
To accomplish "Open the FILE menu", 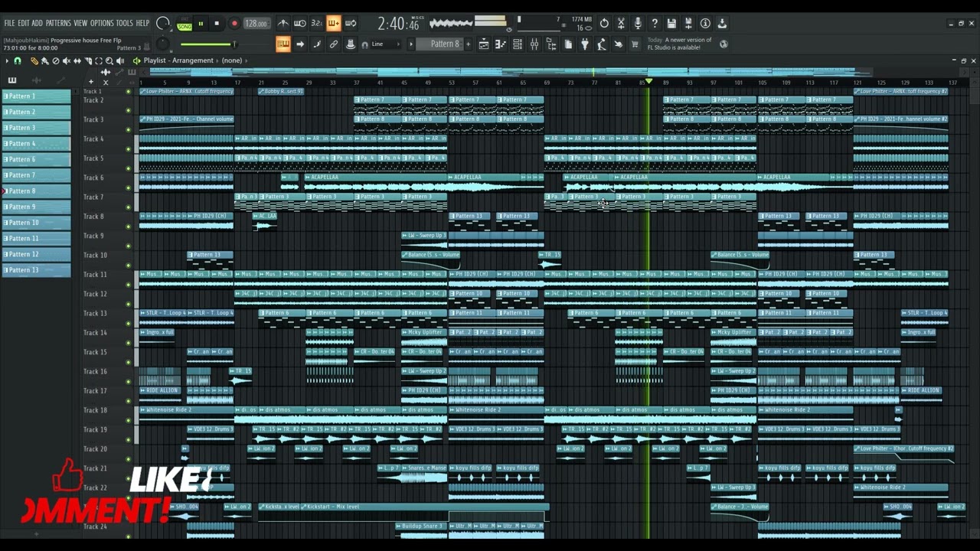I will click(9, 24).
